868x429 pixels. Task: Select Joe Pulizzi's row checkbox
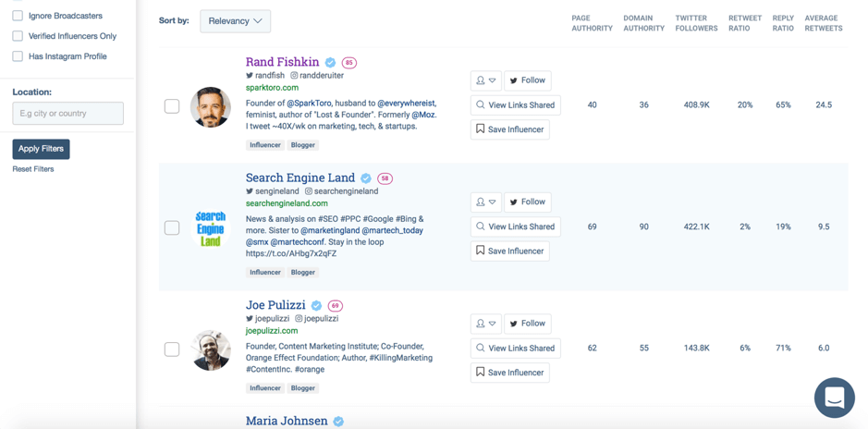pos(172,349)
